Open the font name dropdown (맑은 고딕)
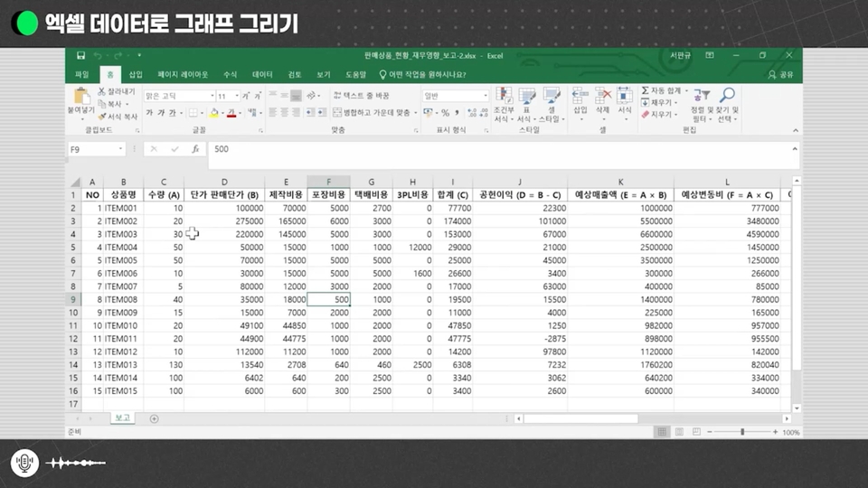 212,97
